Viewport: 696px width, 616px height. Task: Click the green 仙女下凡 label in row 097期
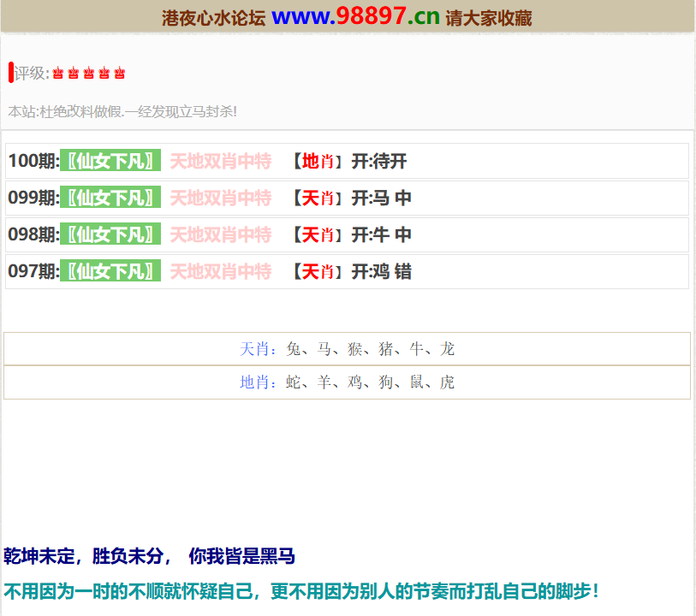click(x=110, y=271)
